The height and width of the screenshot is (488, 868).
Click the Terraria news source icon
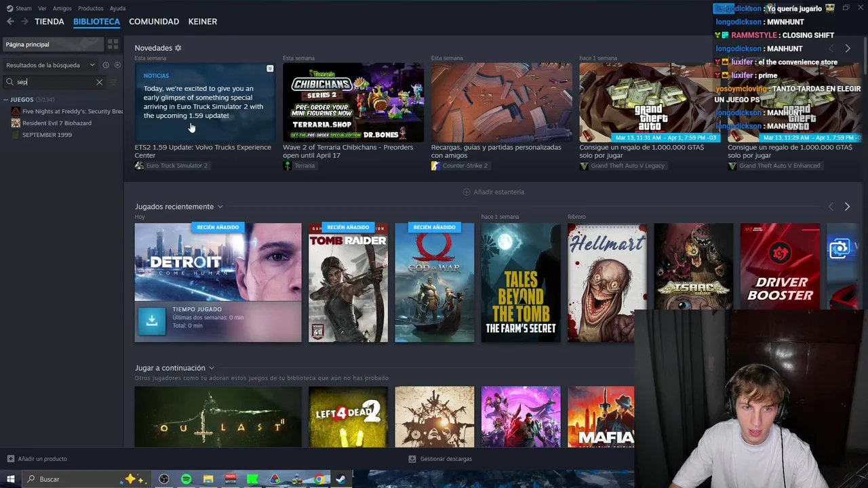click(287, 165)
